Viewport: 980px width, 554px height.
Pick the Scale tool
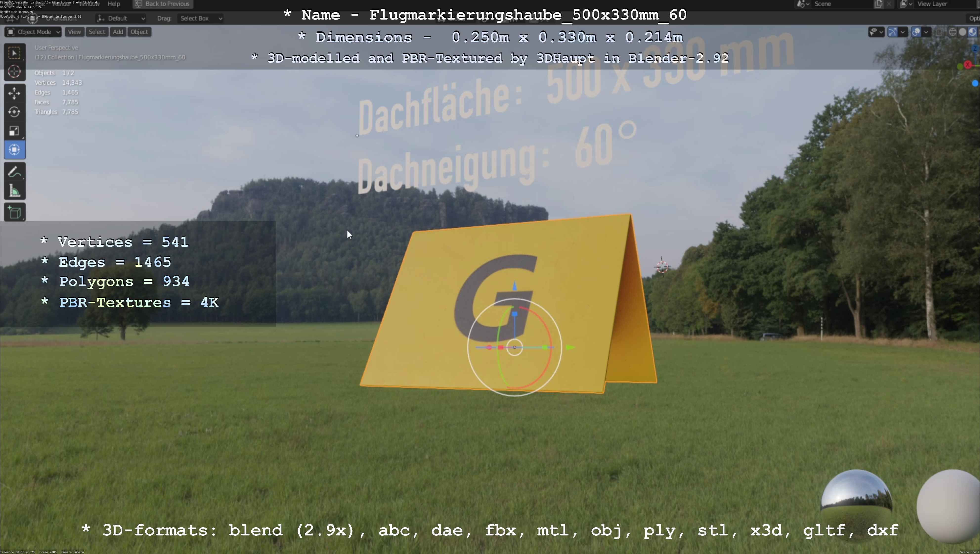pyautogui.click(x=14, y=131)
